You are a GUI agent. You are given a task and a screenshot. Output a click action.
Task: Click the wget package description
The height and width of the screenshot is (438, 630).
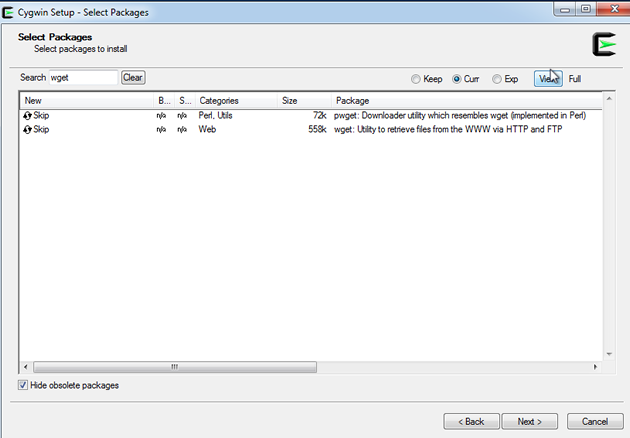448,129
